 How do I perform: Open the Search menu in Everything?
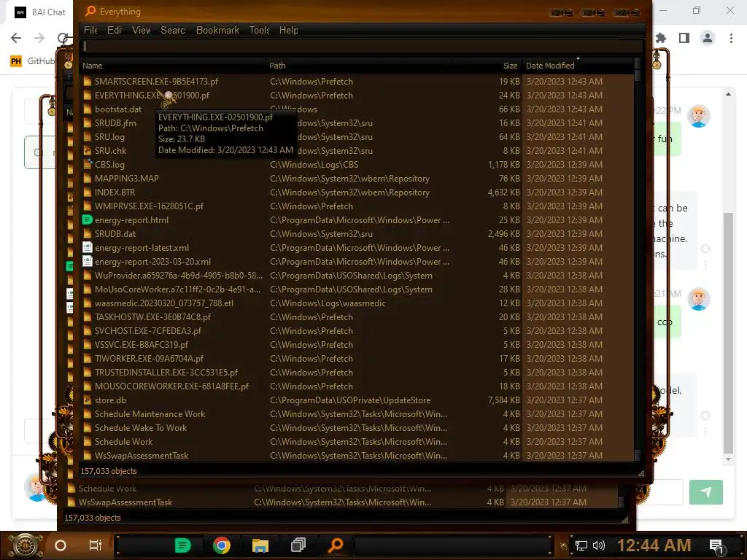coord(173,30)
